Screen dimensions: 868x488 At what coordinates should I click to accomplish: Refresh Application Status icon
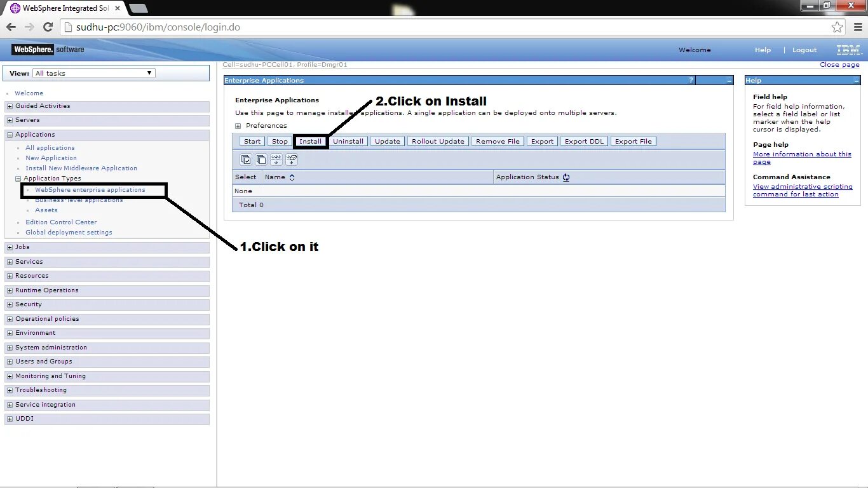[x=566, y=177]
